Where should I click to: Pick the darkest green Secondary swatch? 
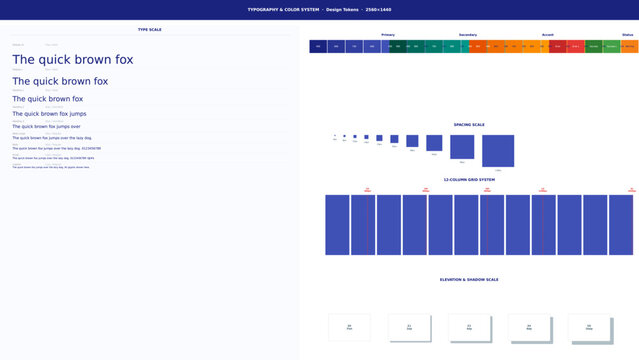[x=398, y=46]
